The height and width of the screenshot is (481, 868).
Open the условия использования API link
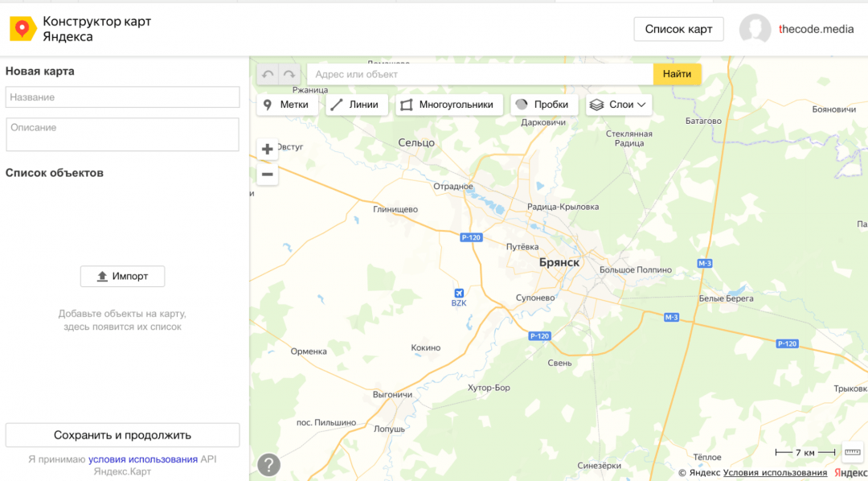(x=143, y=459)
